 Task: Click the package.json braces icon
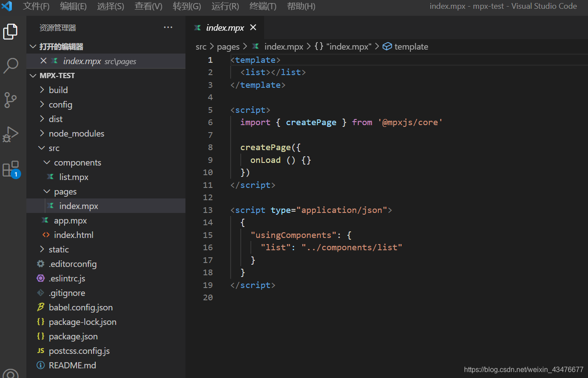pyautogui.click(x=40, y=336)
